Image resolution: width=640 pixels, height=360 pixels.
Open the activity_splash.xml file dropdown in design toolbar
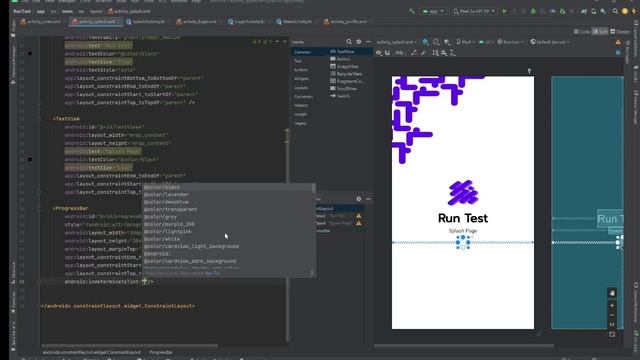pyautogui.click(x=396, y=42)
